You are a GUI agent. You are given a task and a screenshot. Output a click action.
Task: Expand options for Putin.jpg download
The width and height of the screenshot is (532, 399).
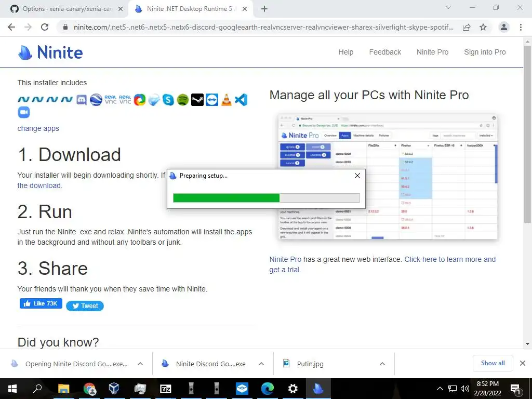tap(382, 364)
